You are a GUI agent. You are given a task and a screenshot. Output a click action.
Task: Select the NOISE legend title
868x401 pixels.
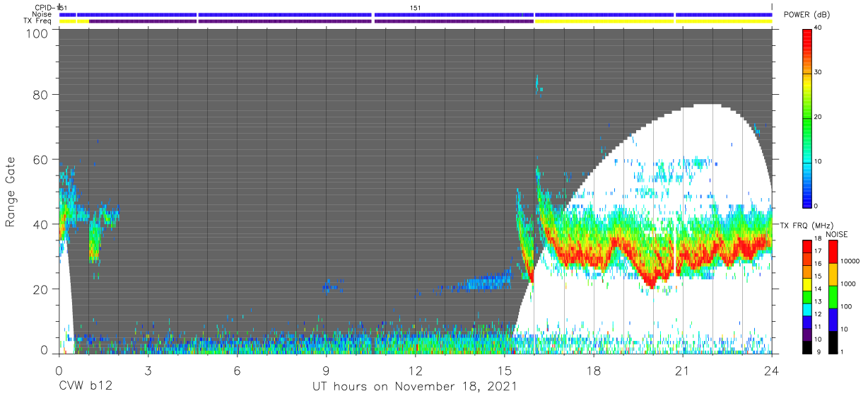tap(837, 234)
